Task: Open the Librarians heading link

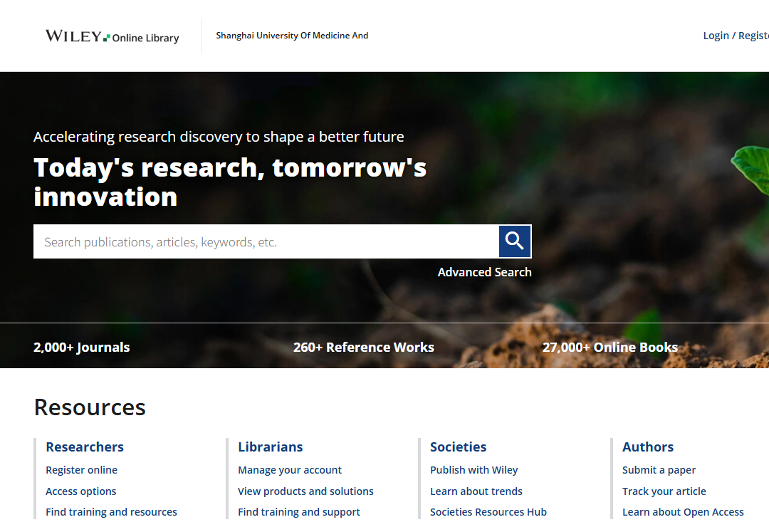Action: tap(271, 447)
